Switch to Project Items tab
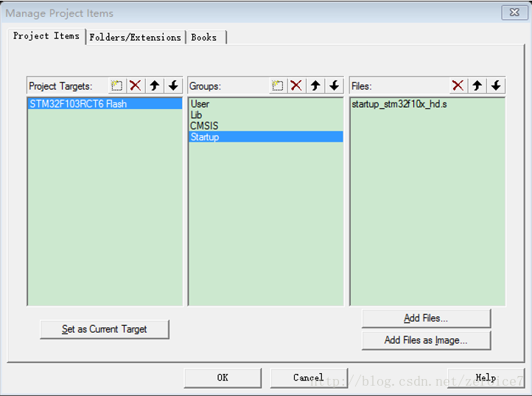Image resolution: width=532 pixels, height=396 pixels. pos(46,36)
